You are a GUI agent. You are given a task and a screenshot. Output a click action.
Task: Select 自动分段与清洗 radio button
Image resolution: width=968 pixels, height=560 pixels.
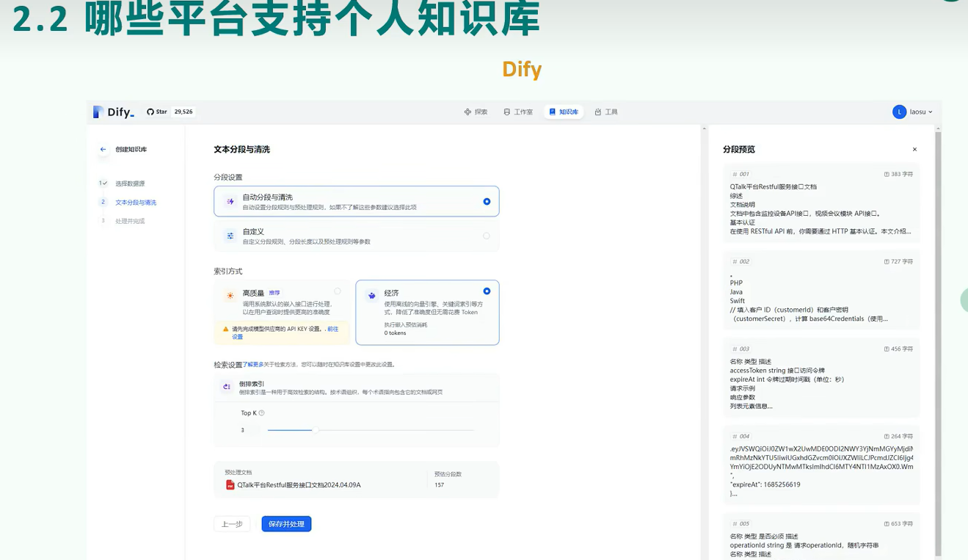pos(487,201)
